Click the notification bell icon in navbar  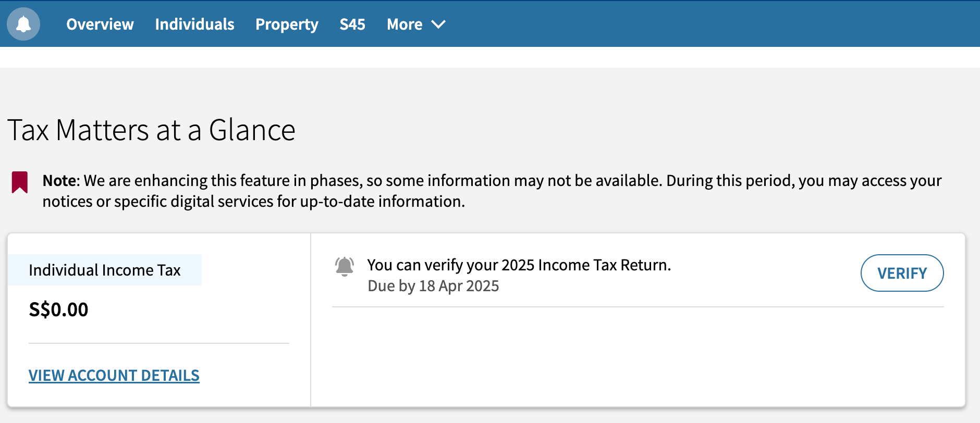23,24
